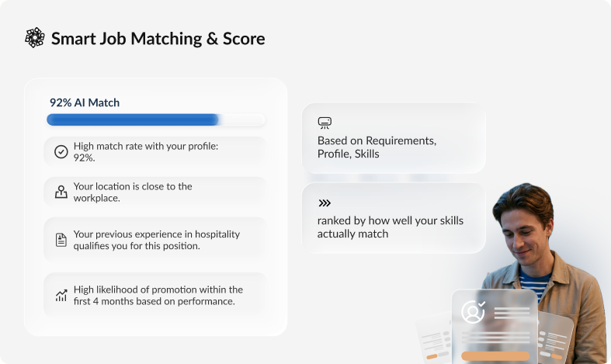Click the triple chevron arrows icon
611x364 pixels.
325,203
